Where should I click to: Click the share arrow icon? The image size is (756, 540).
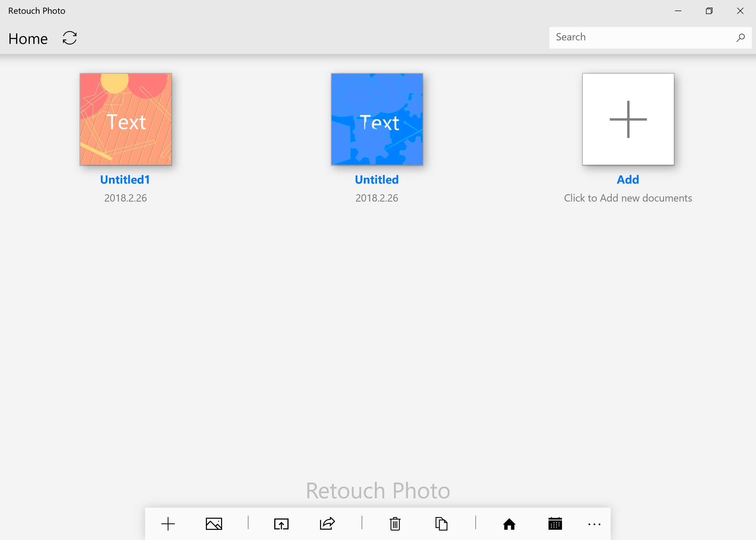tap(327, 524)
